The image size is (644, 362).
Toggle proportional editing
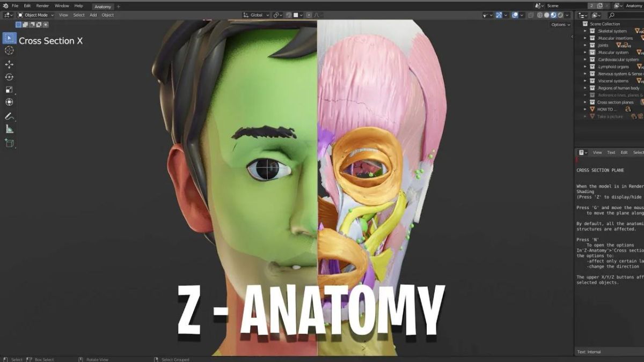[x=308, y=15]
